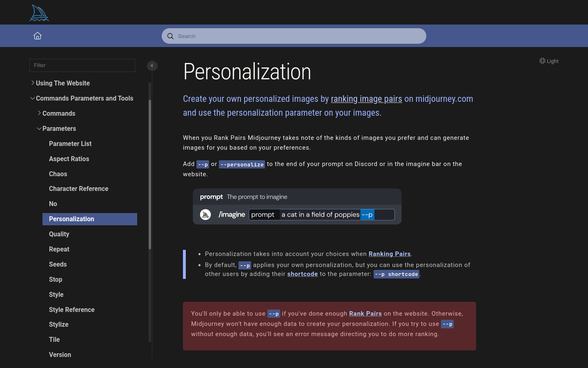Click the Midjourney bot avatar in the example

[x=205, y=214]
